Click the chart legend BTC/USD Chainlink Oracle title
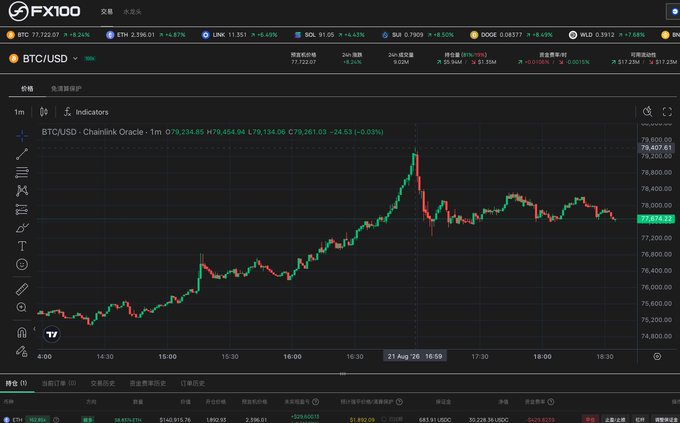The height and width of the screenshot is (423, 680). click(x=101, y=132)
